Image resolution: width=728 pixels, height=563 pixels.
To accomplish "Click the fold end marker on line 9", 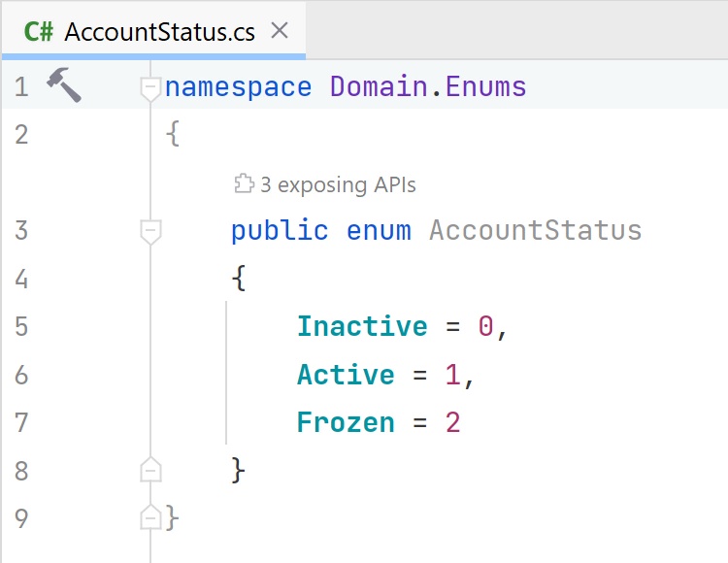I will coord(150,516).
